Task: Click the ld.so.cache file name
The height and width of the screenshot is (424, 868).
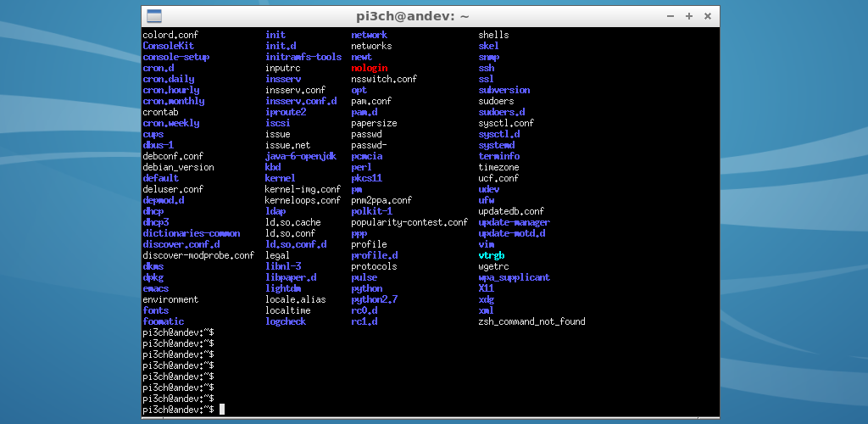Action: [293, 222]
